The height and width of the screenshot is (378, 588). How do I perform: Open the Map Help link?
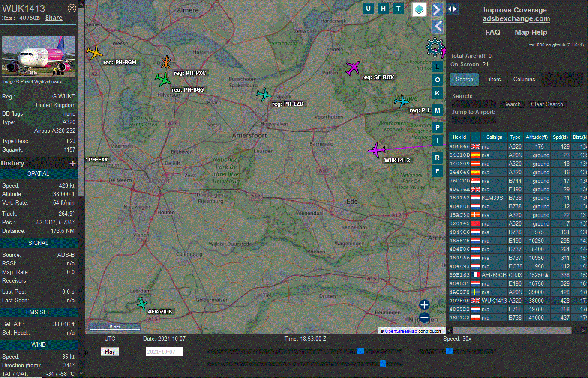pos(531,33)
